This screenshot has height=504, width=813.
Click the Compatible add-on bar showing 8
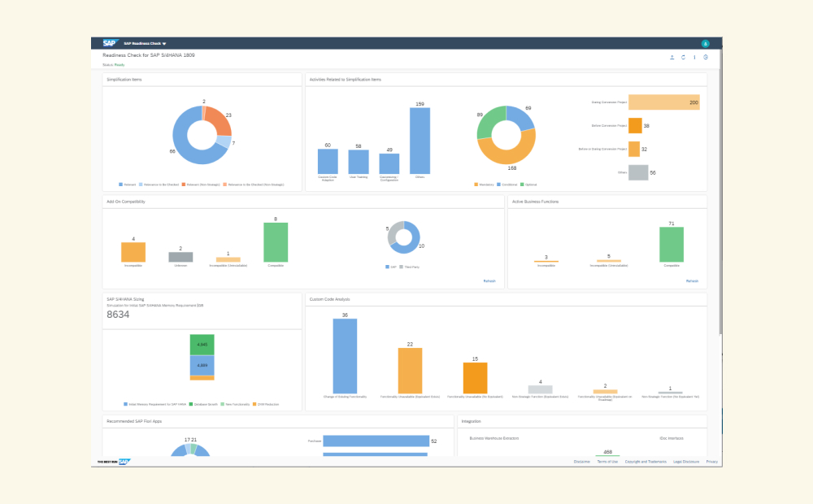click(276, 242)
